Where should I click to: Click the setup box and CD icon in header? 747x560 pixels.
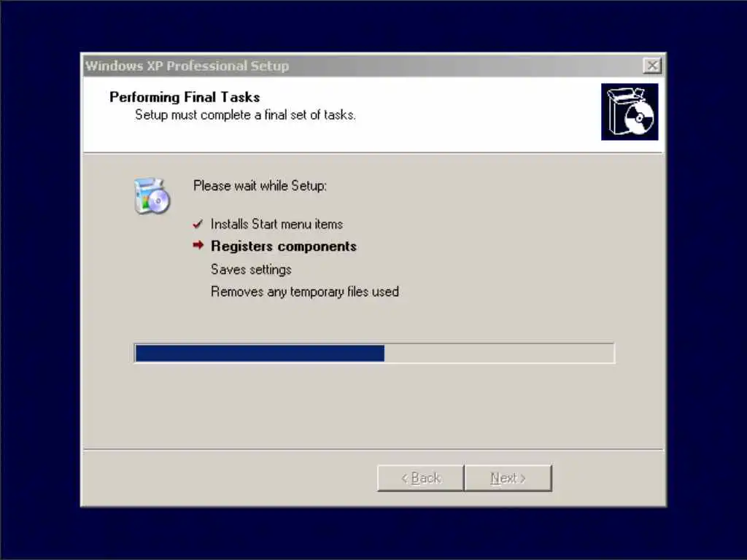[630, 112]
